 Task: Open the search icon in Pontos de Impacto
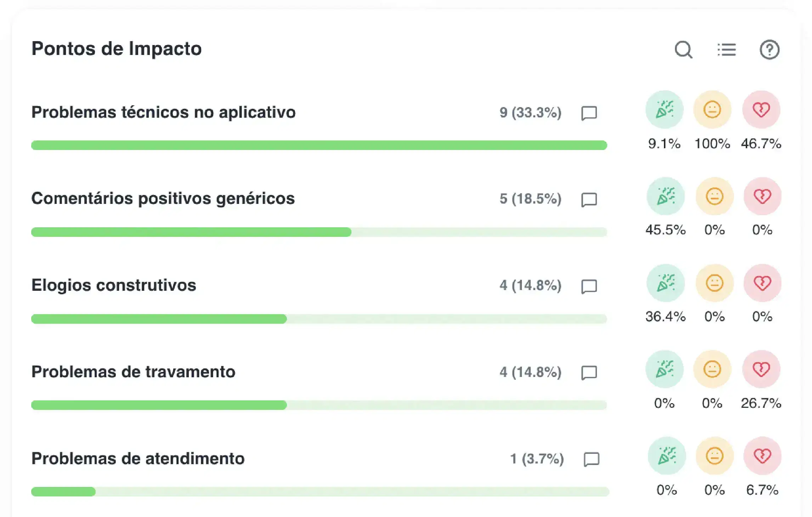pos(684,50)
